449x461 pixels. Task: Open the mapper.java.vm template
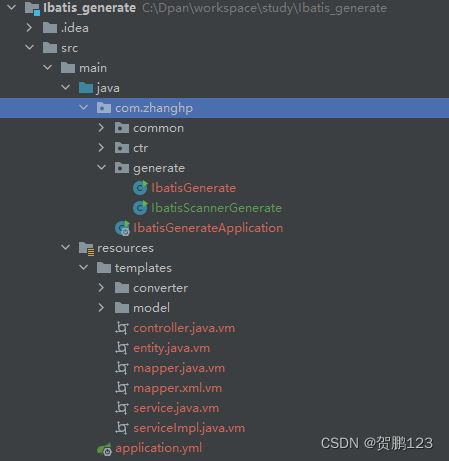[179, 369]
